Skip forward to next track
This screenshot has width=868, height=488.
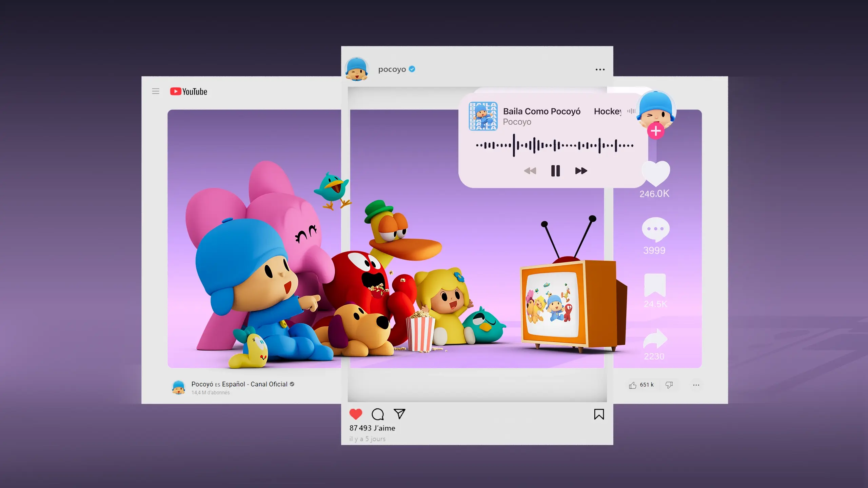coord(581,171)
